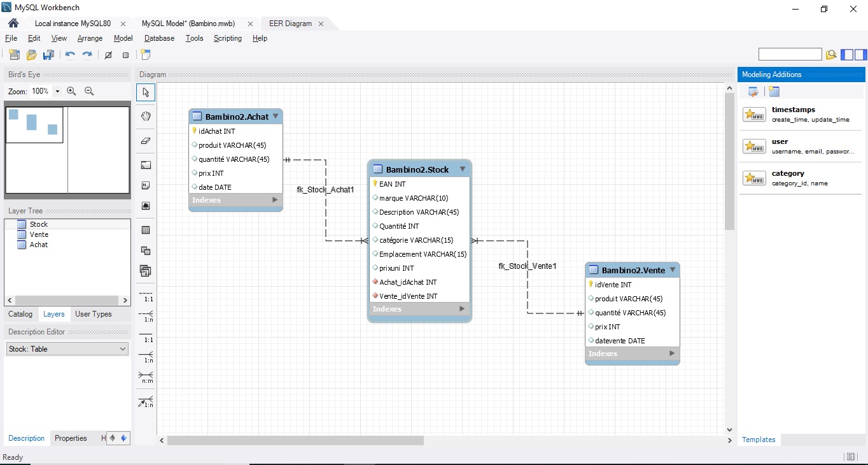Collapse the Bambino2.Stock table arrow
868x465 pixels.
coord(463,169)
